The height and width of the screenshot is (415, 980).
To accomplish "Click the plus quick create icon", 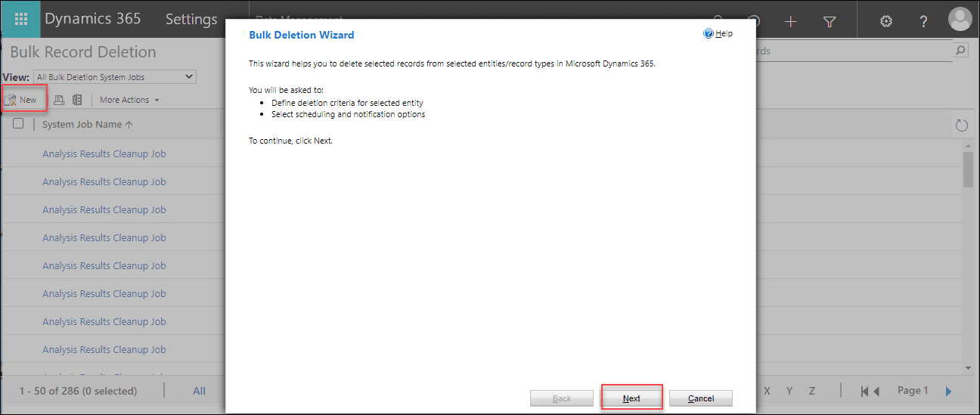I will tap(791, 21).
